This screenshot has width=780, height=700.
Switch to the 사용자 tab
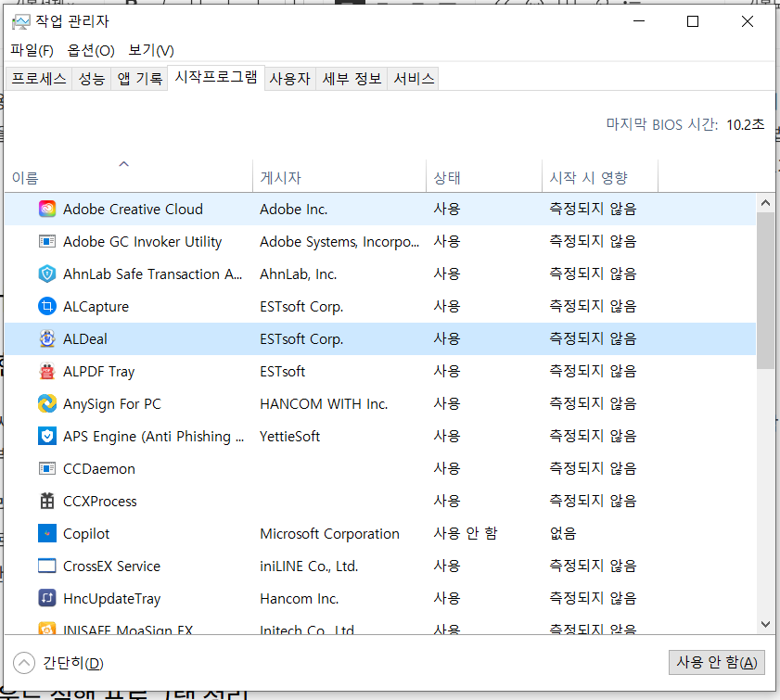[x=290, y=79]
